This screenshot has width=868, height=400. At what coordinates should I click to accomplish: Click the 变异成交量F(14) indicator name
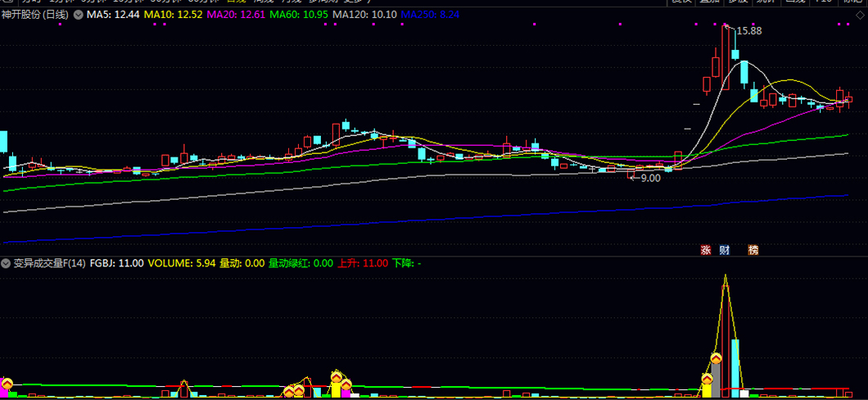[x=49, y=263]
